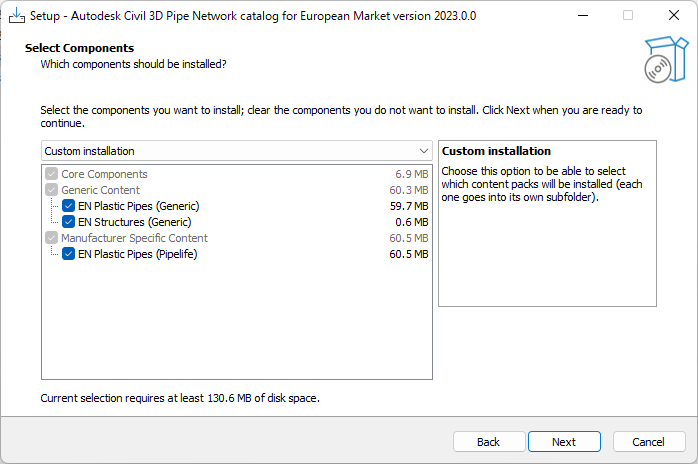Click the setup installer icon in title bar
This screenshot has height=464, width=698.
click(16, 16)
